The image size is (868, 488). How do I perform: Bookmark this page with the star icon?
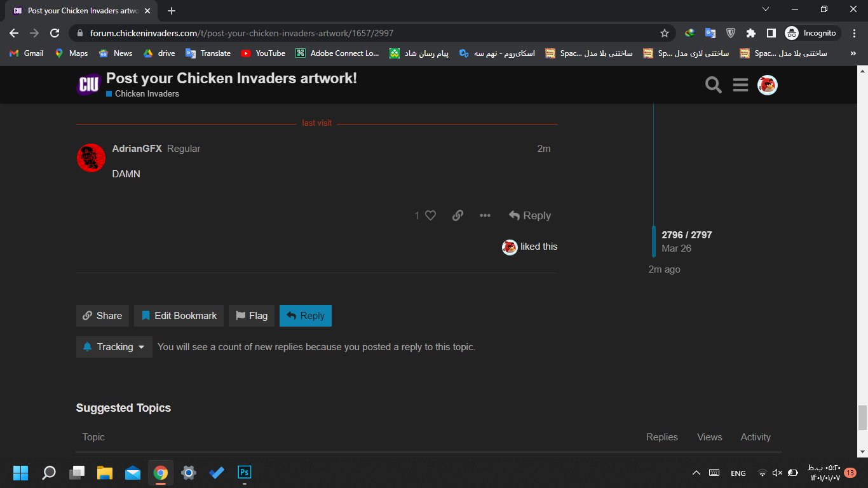click(665, 33)
